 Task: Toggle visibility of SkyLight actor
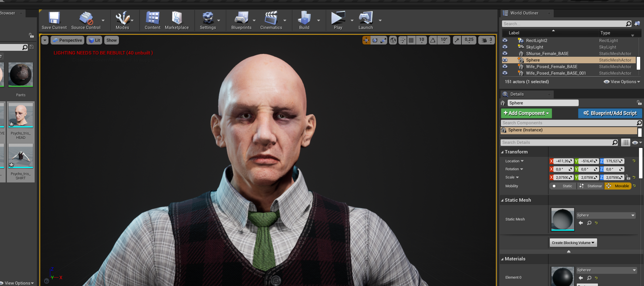(505, 47)
